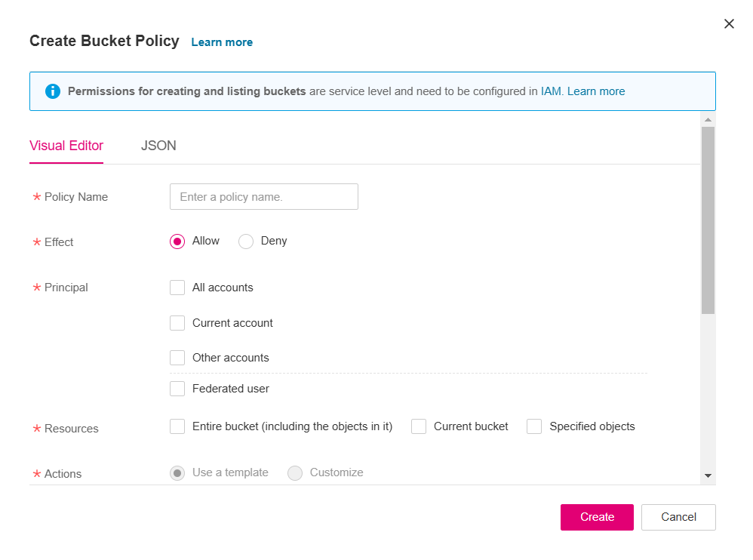Tick the Specified objects checkbox

pyautogui.click(x=534, y=426)
